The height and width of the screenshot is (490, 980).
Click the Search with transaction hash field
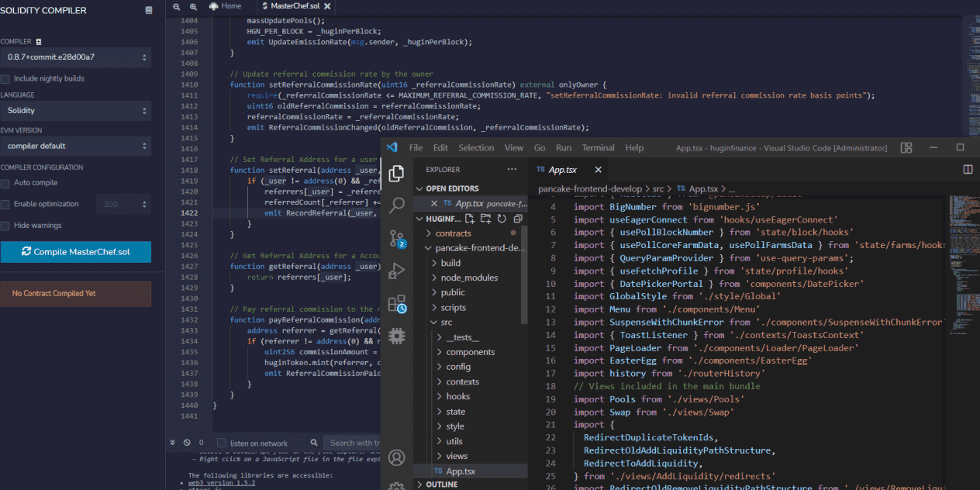[353, 443]
